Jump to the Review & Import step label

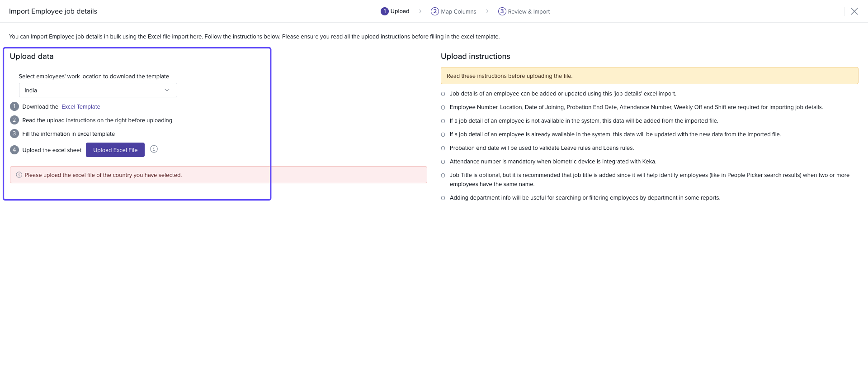coord(528,12)
